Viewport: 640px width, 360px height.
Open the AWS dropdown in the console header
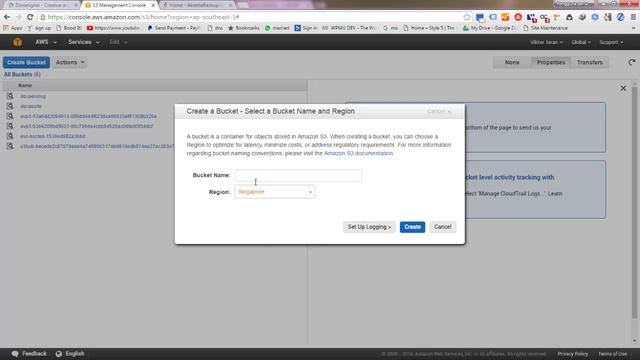click(46, 42)
